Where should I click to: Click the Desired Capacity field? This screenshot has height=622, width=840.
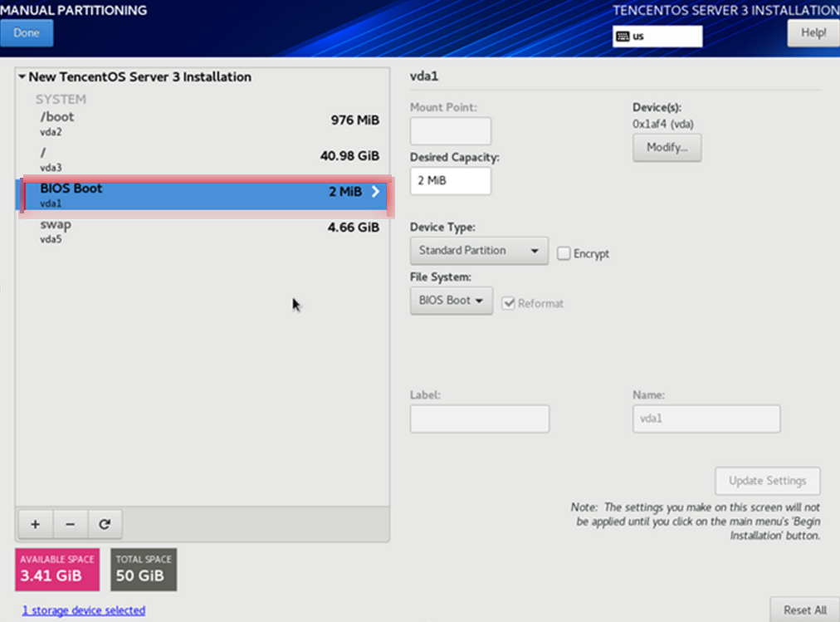pos(451,180)
